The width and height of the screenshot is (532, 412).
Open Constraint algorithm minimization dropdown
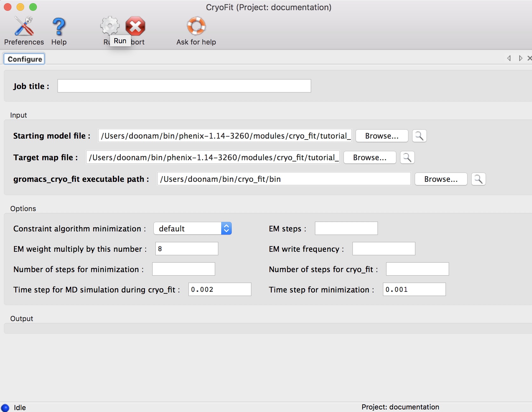[x=226, y=228]
